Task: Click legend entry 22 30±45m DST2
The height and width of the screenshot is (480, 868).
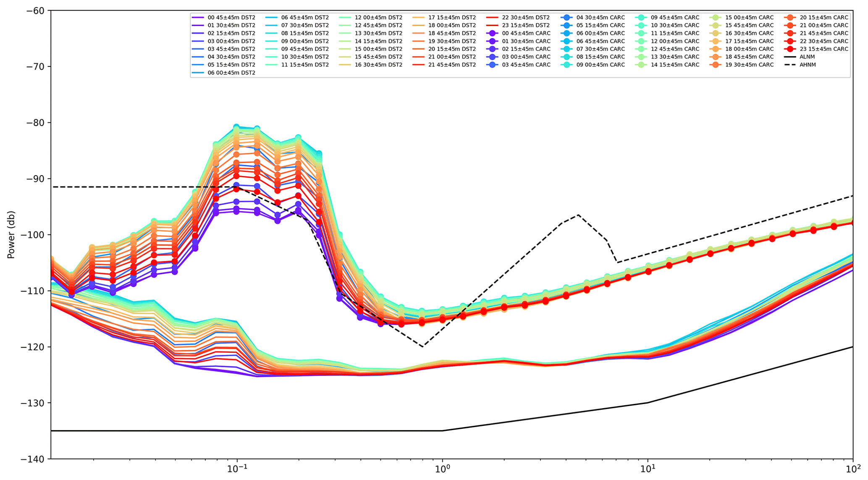Action: 526,18
